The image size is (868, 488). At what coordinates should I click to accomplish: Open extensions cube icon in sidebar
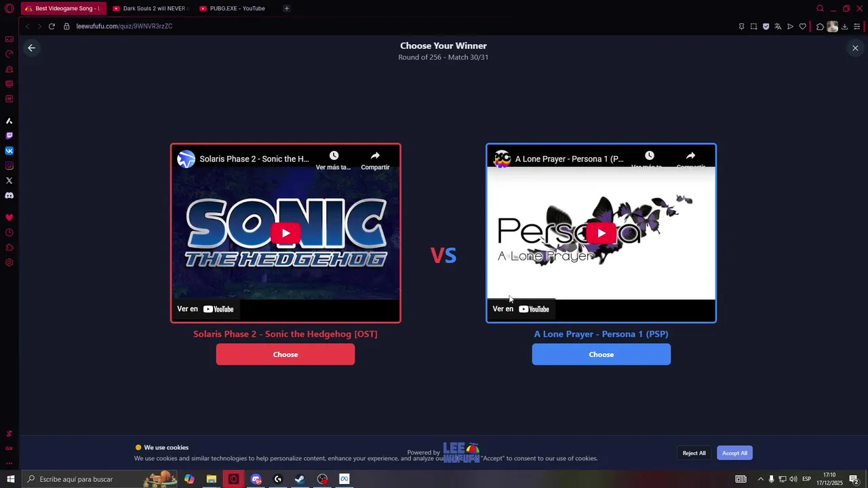coord(9,247)
